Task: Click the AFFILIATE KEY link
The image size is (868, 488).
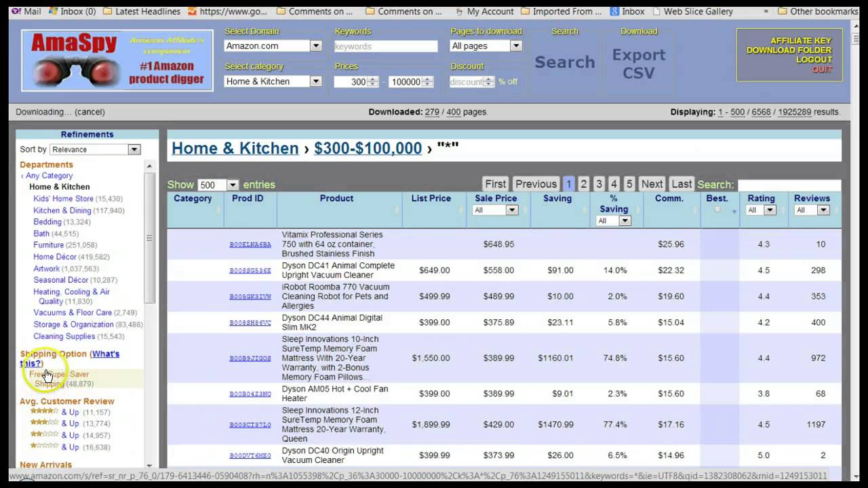Action: pos(801,41)
